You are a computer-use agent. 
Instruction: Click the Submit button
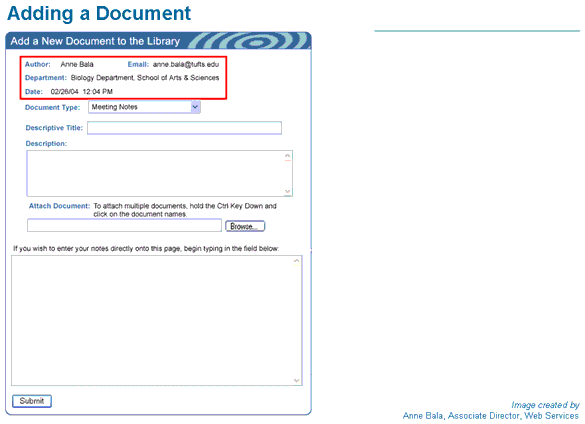[32, 401]
